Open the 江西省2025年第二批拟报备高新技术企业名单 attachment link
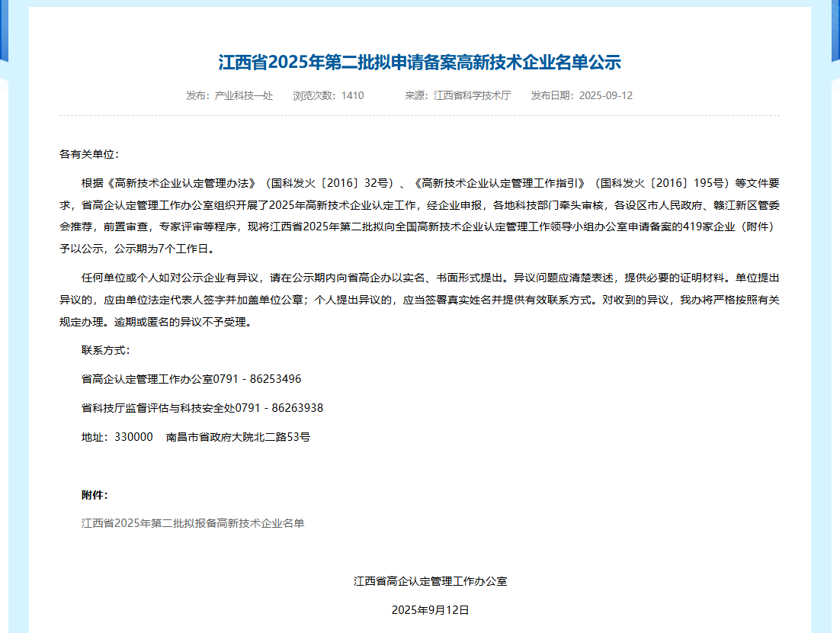 [192, 523]
